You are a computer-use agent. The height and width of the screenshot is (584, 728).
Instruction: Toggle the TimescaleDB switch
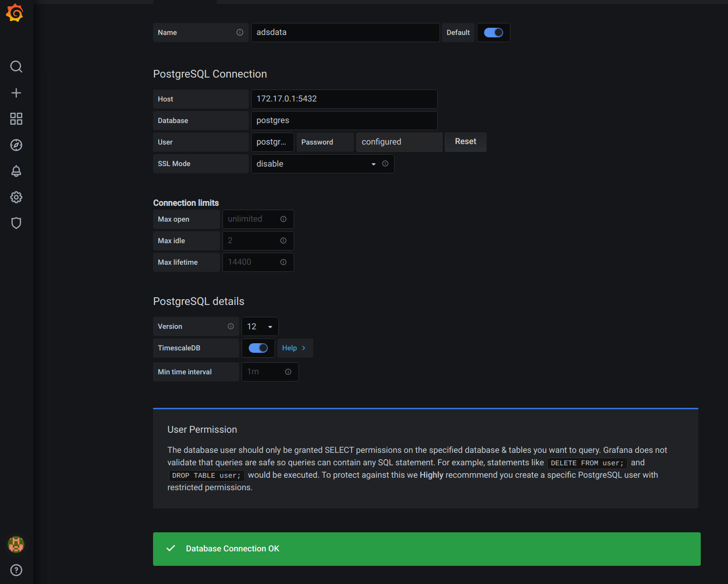[x=258, y=348]
